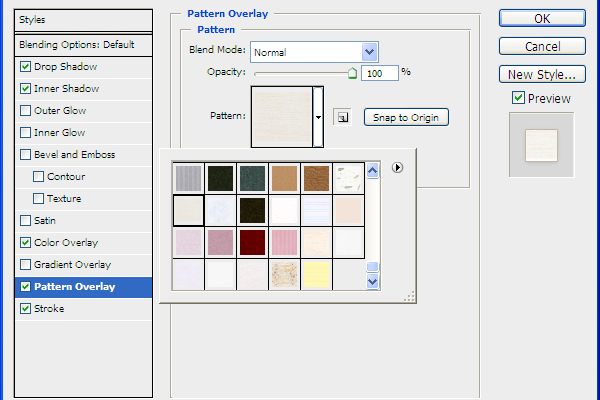Select the Stroke style entry
Viewport: 600px width, 400px height.
pyautogui.click(x=83, y=309)
